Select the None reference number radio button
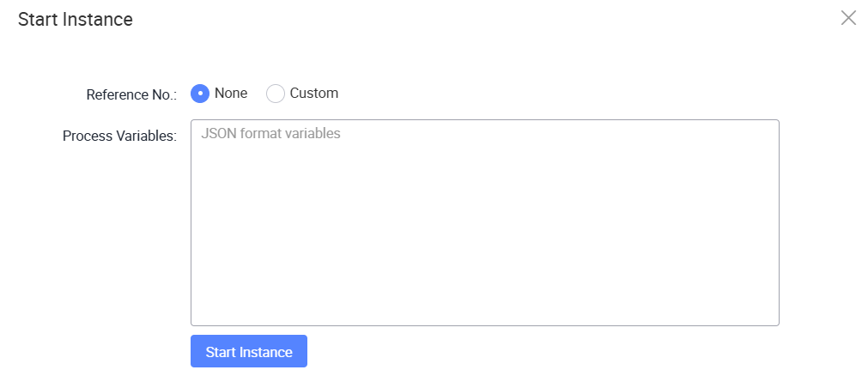Screen dimensions: 868x376 point(200,94)
